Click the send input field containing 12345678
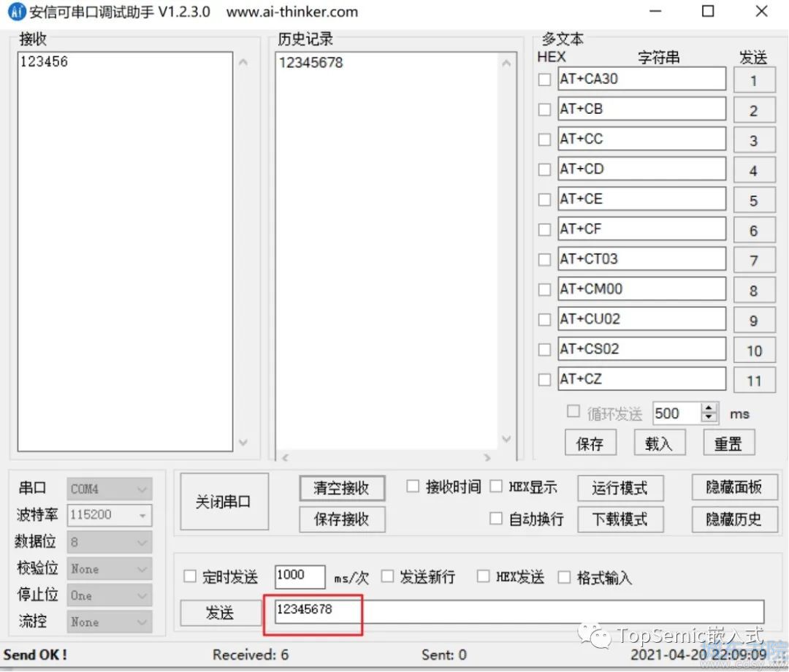Viewport: 789px width, 672px height. point(519,611)
